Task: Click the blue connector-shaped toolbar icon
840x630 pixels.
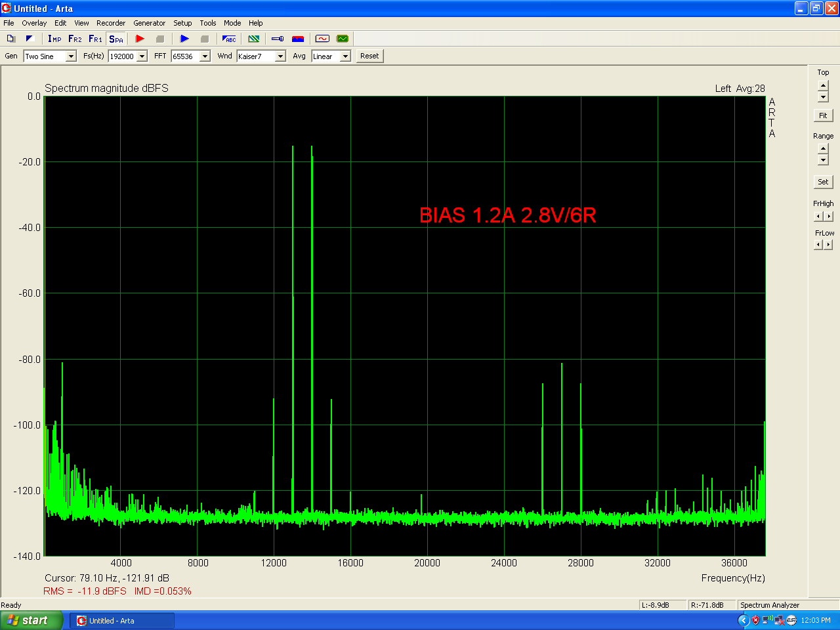Action: (x=278, y=39)
